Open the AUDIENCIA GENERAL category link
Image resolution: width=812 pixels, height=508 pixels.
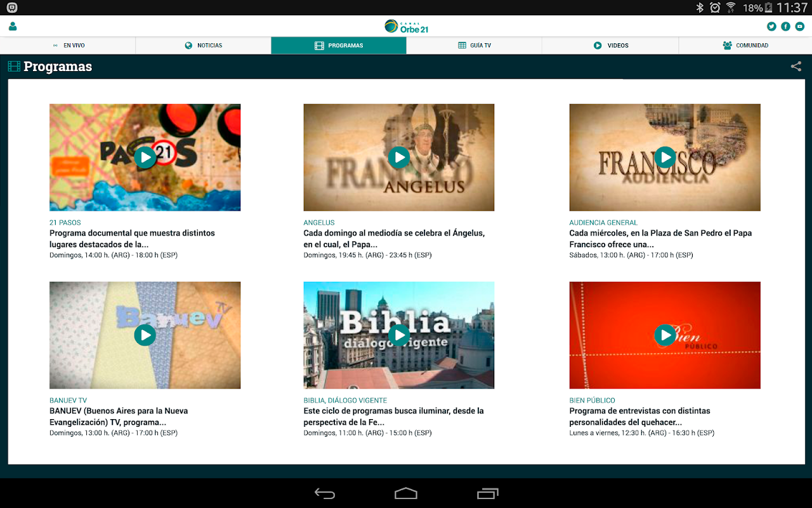click(x=603, y=223)
